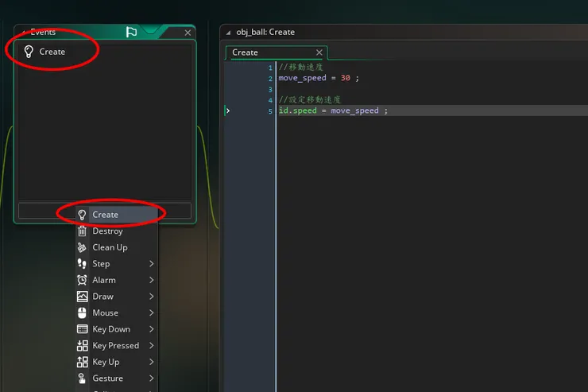Expand the Alarm submenu chevron
588x392 pixels.
[152, 280]
